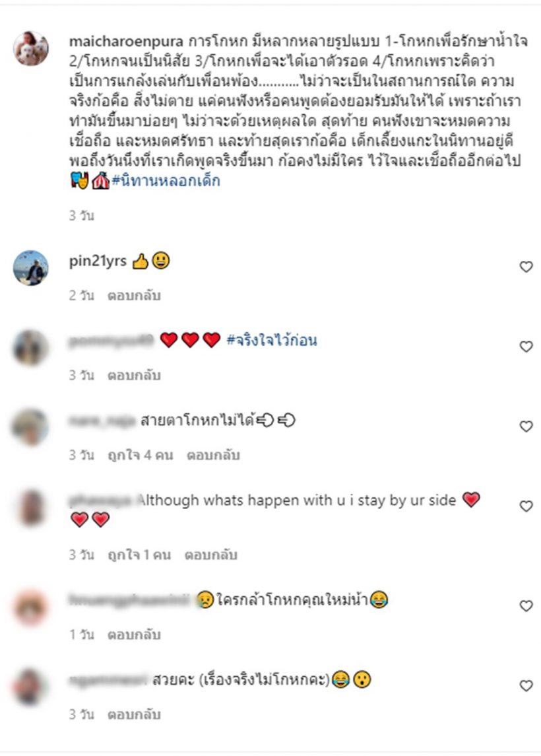Open the #นิทานหลอกเด็ก hashtag
Image resolution: width=541 pixels, height=756 pixels.
(166, 181)
